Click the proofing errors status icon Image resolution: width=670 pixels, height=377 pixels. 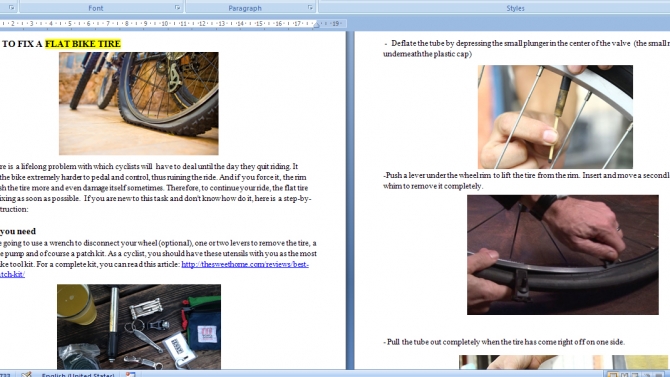tap(26, 374)
